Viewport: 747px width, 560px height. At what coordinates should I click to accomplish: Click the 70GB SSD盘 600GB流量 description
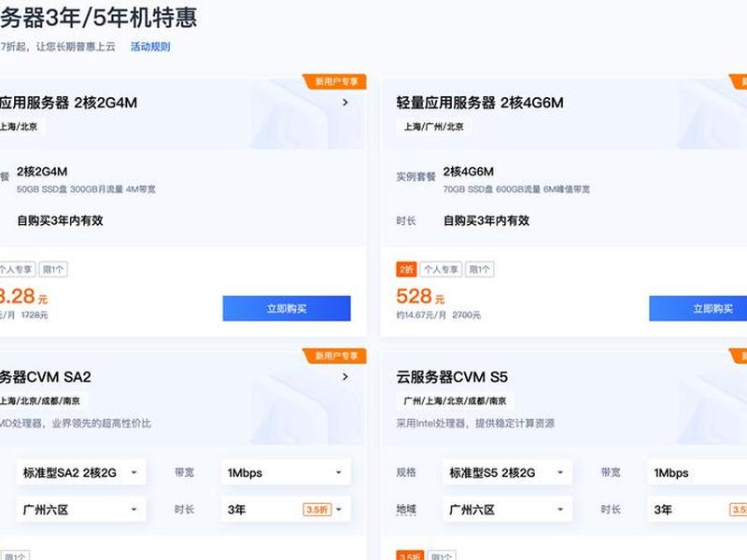click(516, 189)
